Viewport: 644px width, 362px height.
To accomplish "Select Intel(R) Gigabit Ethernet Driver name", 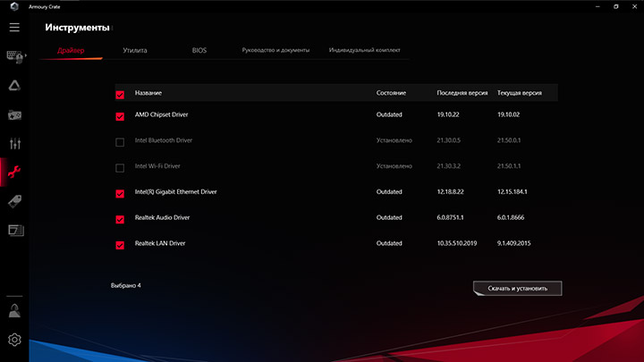I will [x=176, y=191].
